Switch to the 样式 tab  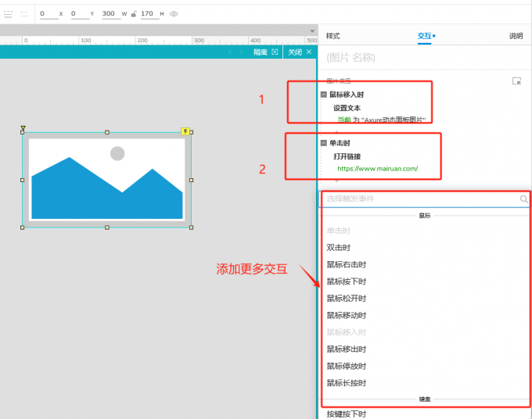coord(332,36)
